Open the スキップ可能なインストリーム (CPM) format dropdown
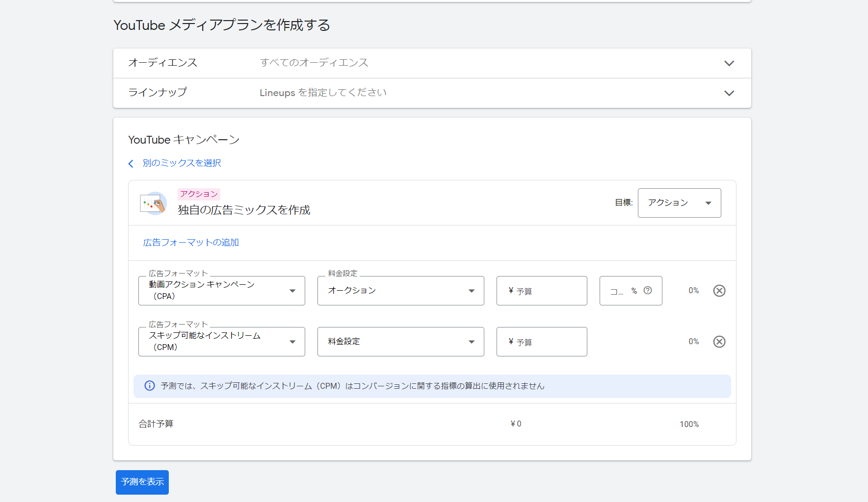Image resolution: width=868 pixels, height=502 pixels. (x=221, y=342)
